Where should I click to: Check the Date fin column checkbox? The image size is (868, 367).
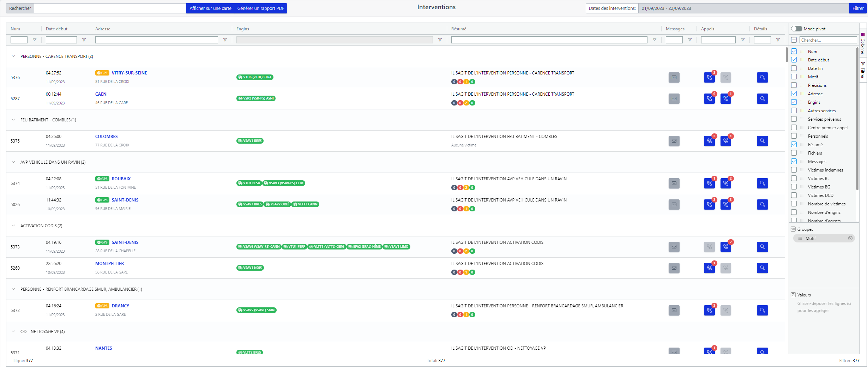point(794,68)
